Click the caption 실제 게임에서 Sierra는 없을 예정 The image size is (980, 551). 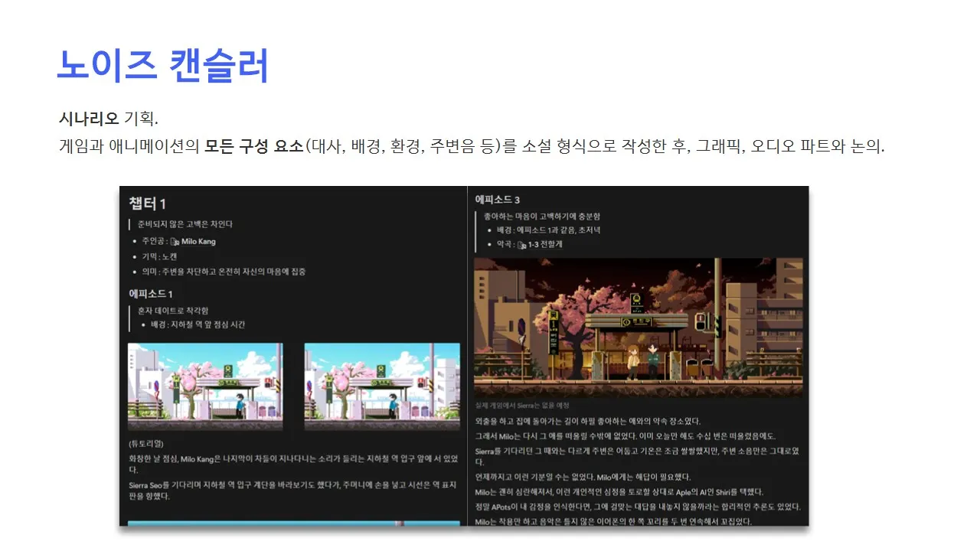[x=523, y=405]
